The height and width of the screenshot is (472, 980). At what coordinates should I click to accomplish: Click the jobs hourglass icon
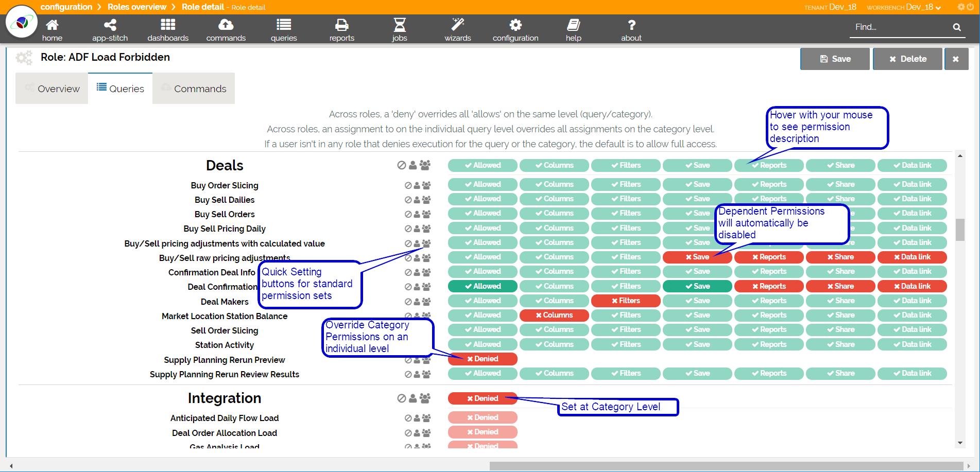tap(400, 25)
